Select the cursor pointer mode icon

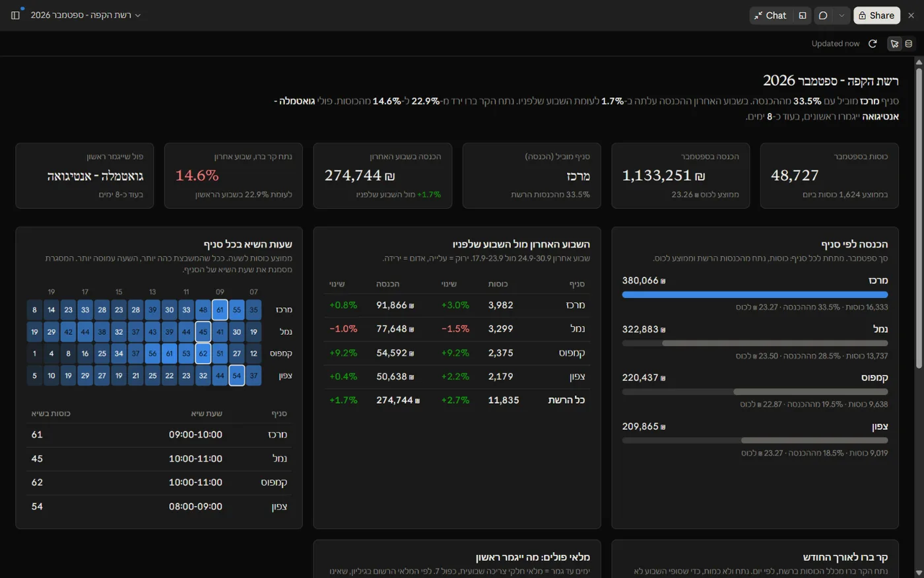tap(894, 44)
